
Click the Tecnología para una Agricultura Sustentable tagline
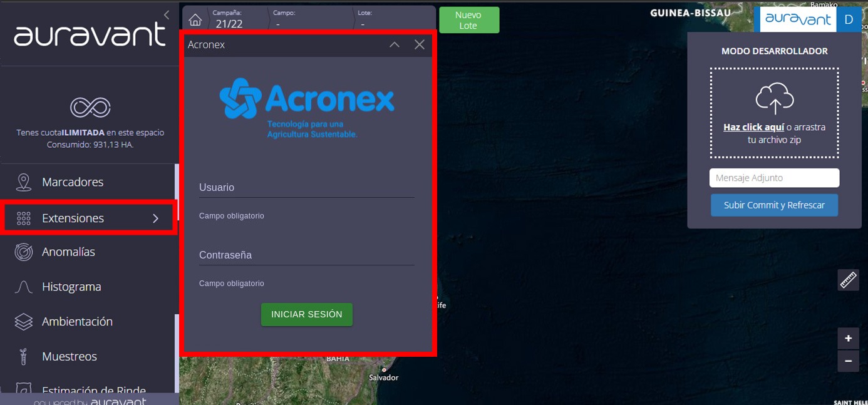312,130
